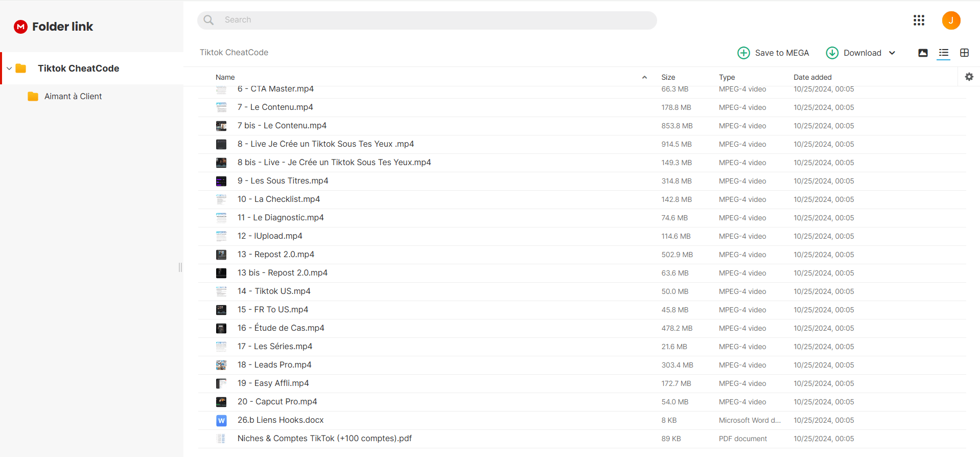Viewport: 980px width, 457px height.
Task: Click Save to MEGA button
Action: tap(774, 53)
